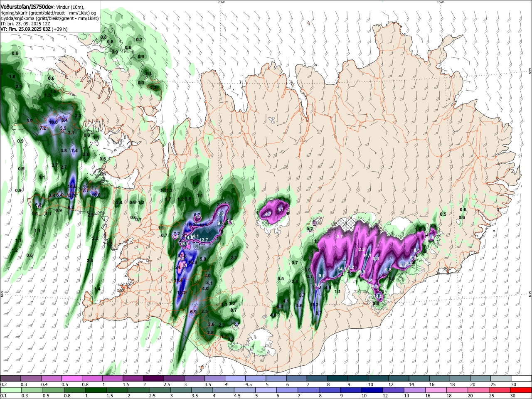Click the Veðurstofan/IS750dev title text

[x=27, y=7]
